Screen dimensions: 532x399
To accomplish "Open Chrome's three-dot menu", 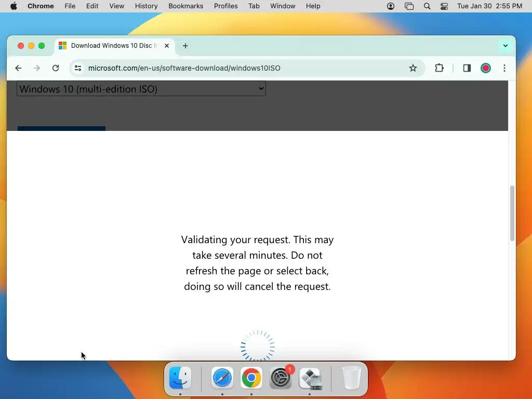I will coord(504,68).
